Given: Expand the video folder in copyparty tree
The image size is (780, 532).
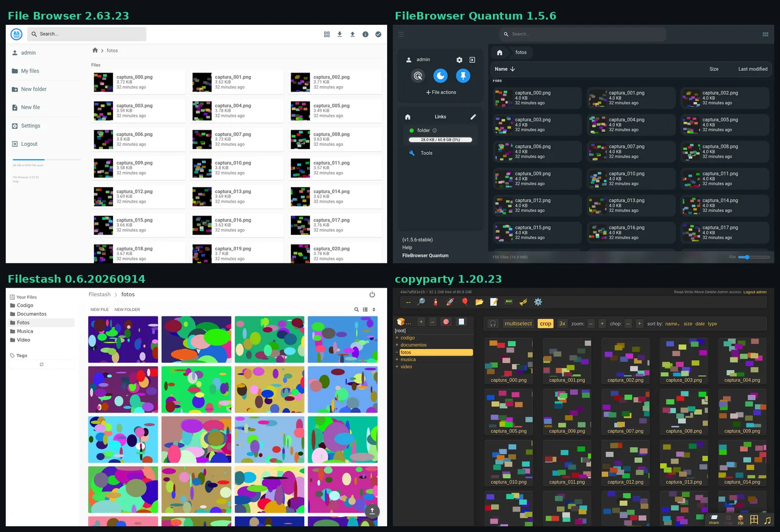Looking at the screenshot, I should click(x=397, y=367).
